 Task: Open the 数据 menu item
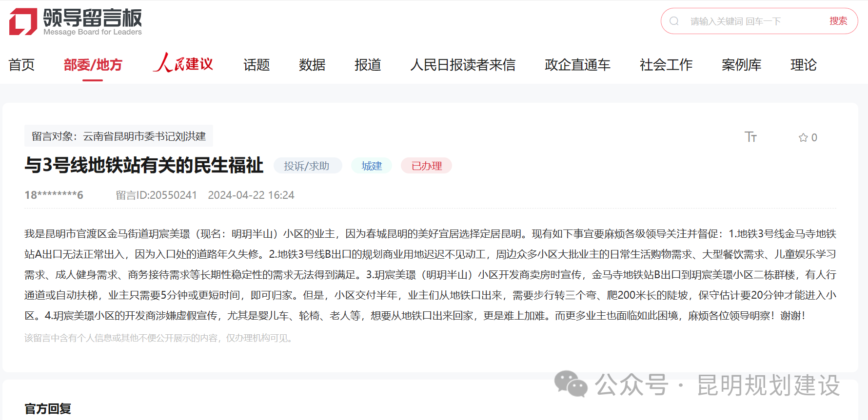click(312, 65)
